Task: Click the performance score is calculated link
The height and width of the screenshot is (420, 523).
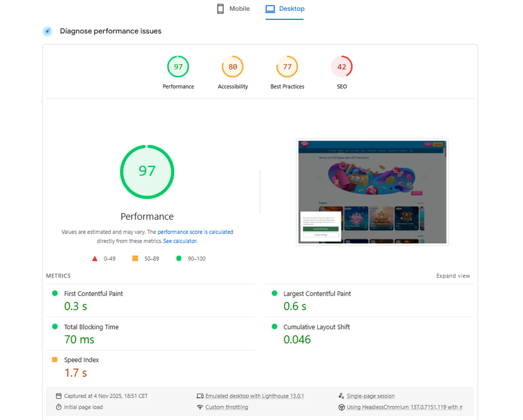Action: pyautogui.click(x=195, y=232)
